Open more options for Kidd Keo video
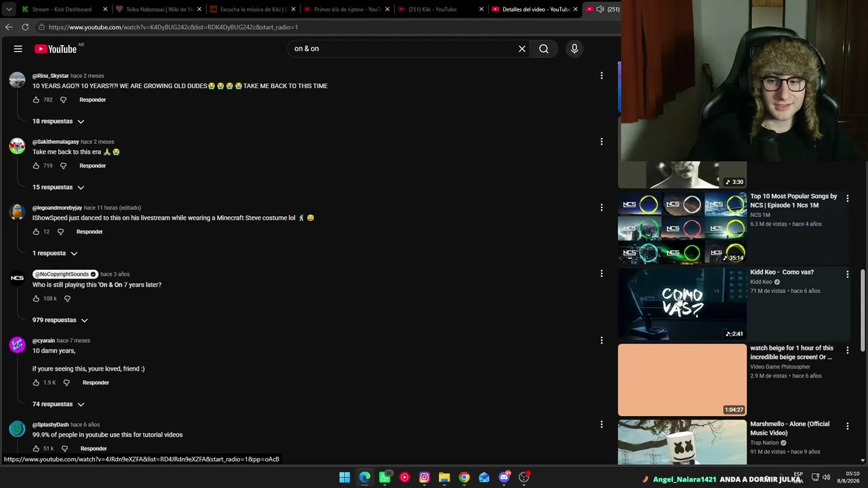This screenshot has width=868, height=488. (x=847, y=274)
